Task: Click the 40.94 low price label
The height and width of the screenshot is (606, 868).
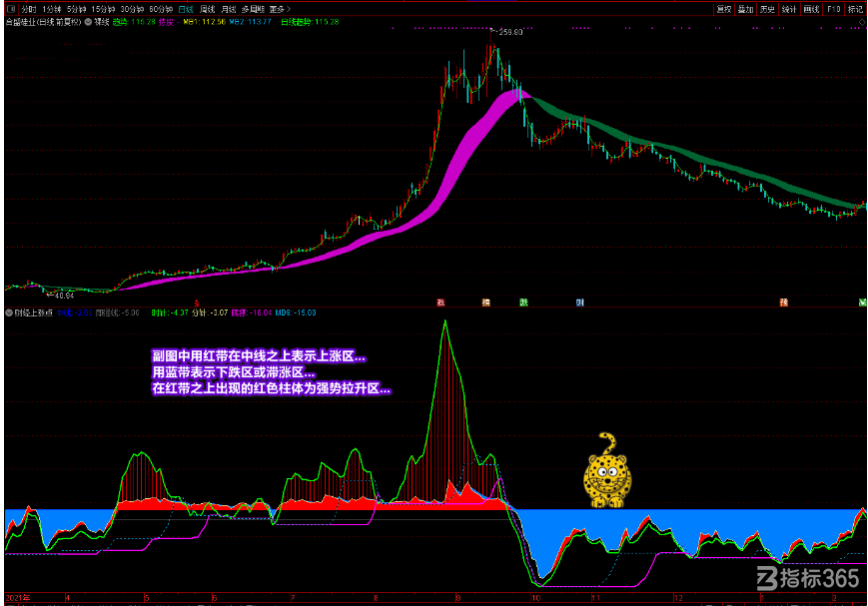Action: (x=64, y=296)
